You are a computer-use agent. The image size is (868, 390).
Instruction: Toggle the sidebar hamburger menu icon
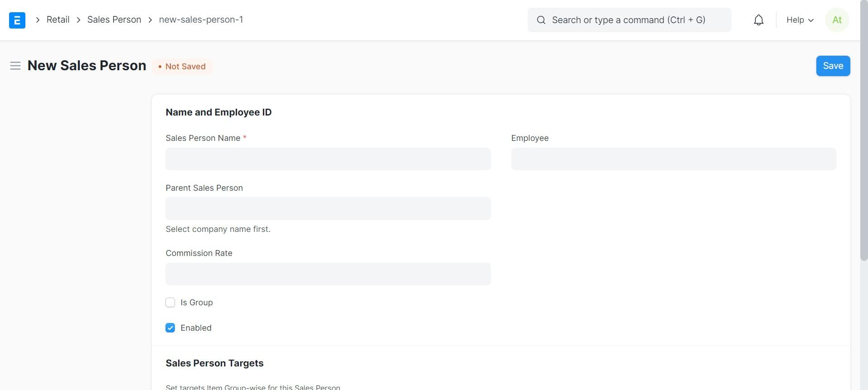15,66
